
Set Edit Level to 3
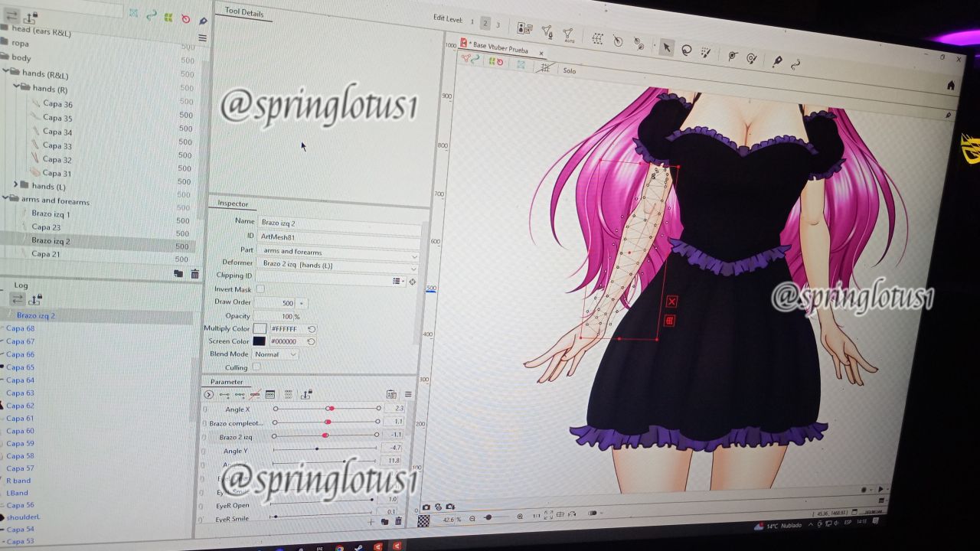[x=498, y=24]
